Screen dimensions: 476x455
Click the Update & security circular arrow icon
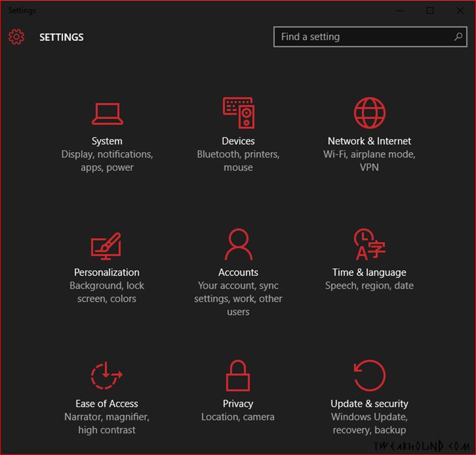[x=369, y=375]
